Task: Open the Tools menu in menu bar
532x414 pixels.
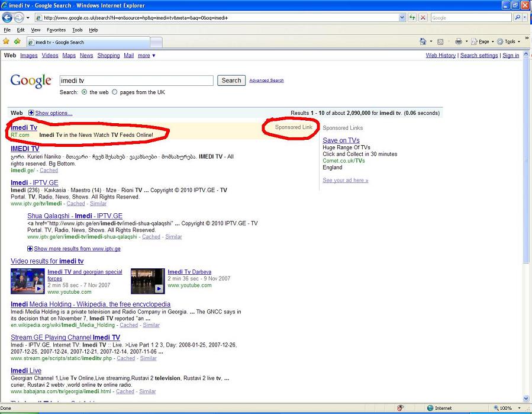Action: coord(78,30)
